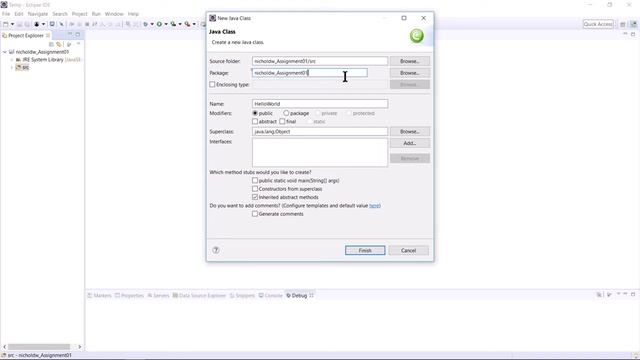This screenshot has width=640, height=360.
Task: Click Browse next to Package field
Action: (x=409, y=73)
